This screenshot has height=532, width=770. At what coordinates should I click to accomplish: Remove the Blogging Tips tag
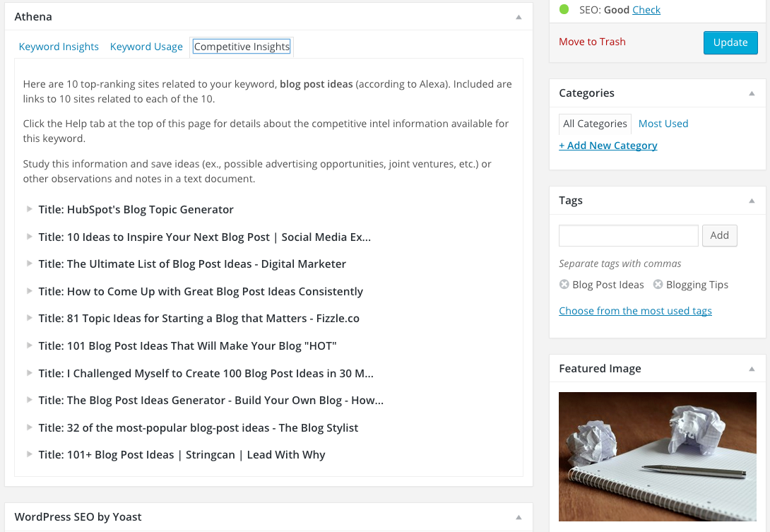tap(658, 285)
